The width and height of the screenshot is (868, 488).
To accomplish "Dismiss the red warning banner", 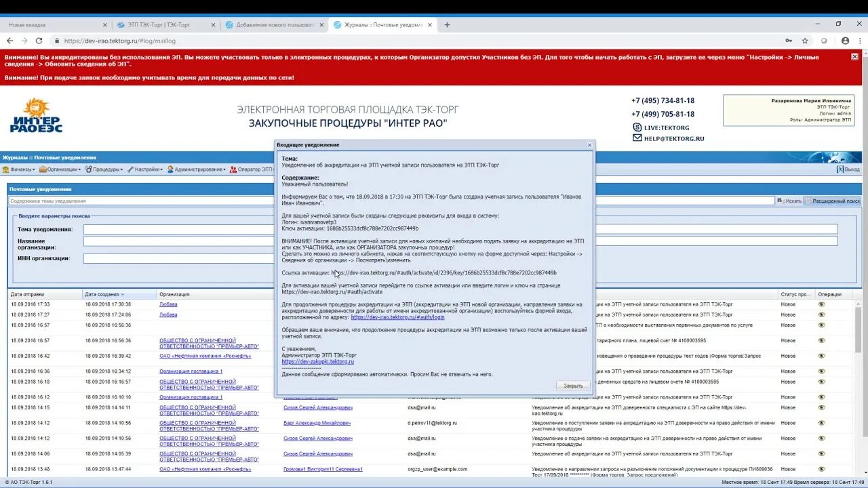I will [855, 56].
